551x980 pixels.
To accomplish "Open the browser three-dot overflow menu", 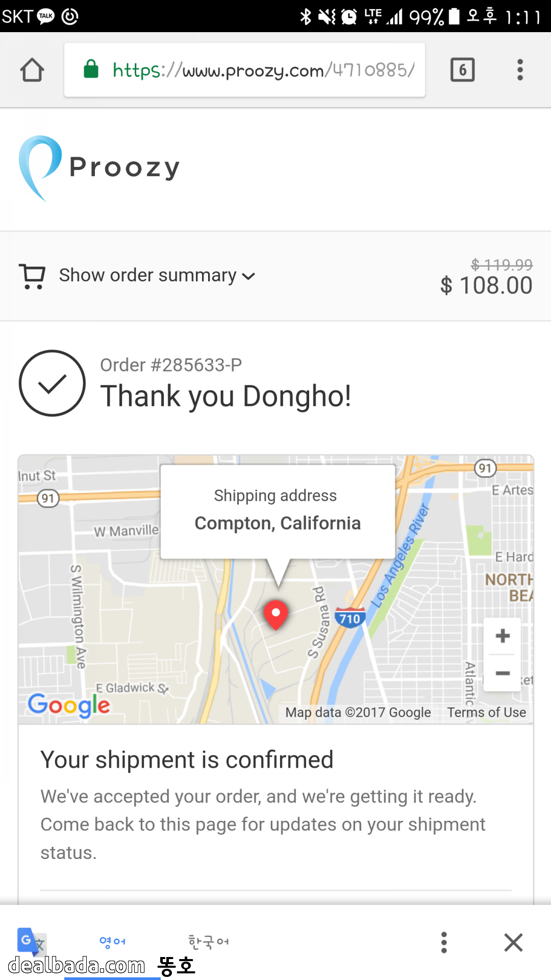I will [x=520, y=70].
